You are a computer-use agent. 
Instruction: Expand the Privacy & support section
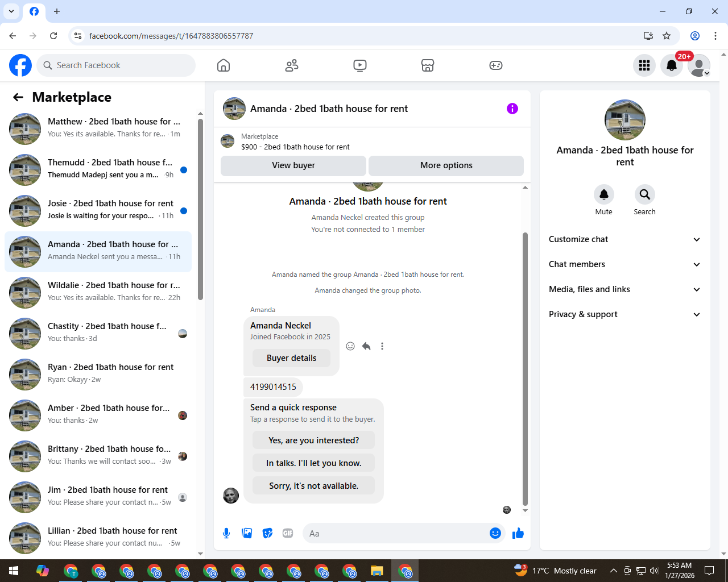click(x=624, y=314)
